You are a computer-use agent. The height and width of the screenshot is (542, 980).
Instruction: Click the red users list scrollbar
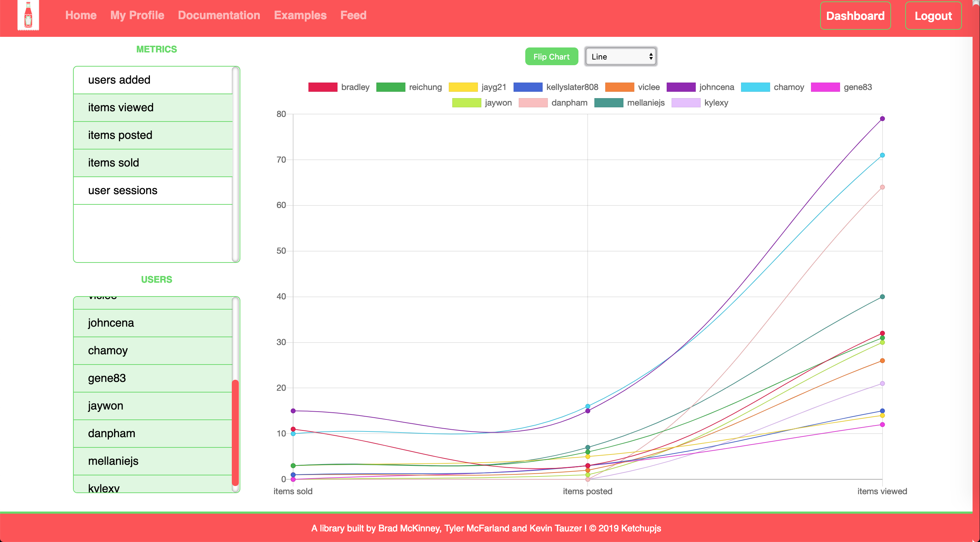(235, 433)
